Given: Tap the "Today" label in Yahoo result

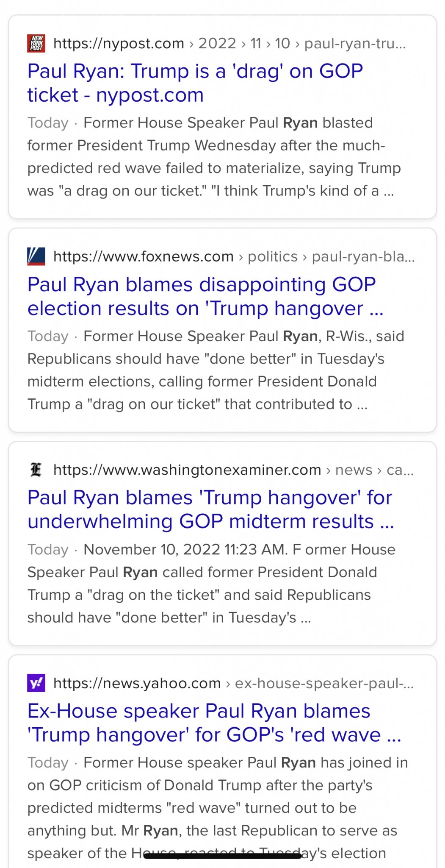Looking at the screenshot, I should 48,762.
